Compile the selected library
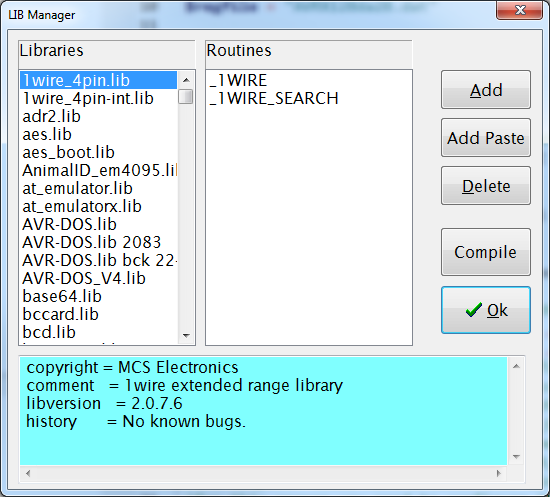The width and height of the screenshot is (550, 497). pos(486,252)
